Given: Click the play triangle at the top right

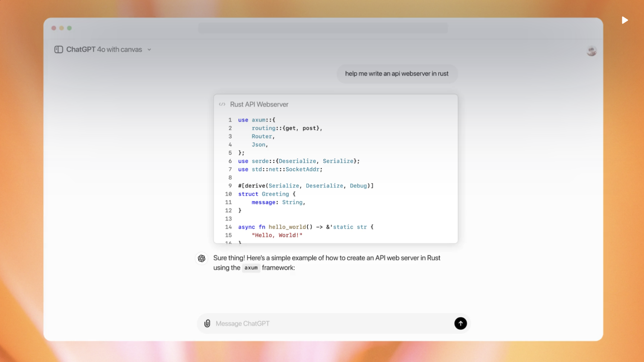Looking at the screenshot, I should click(x=625, y=20).
